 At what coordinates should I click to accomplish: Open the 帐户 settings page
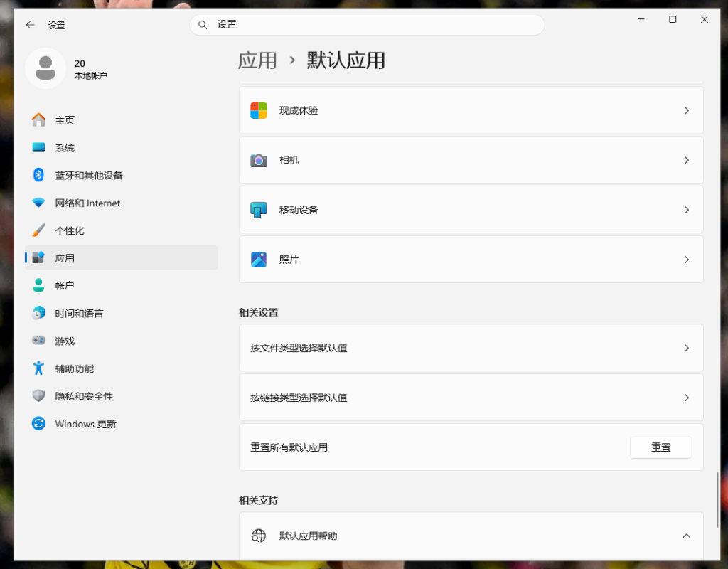click(x=121, y=285)
